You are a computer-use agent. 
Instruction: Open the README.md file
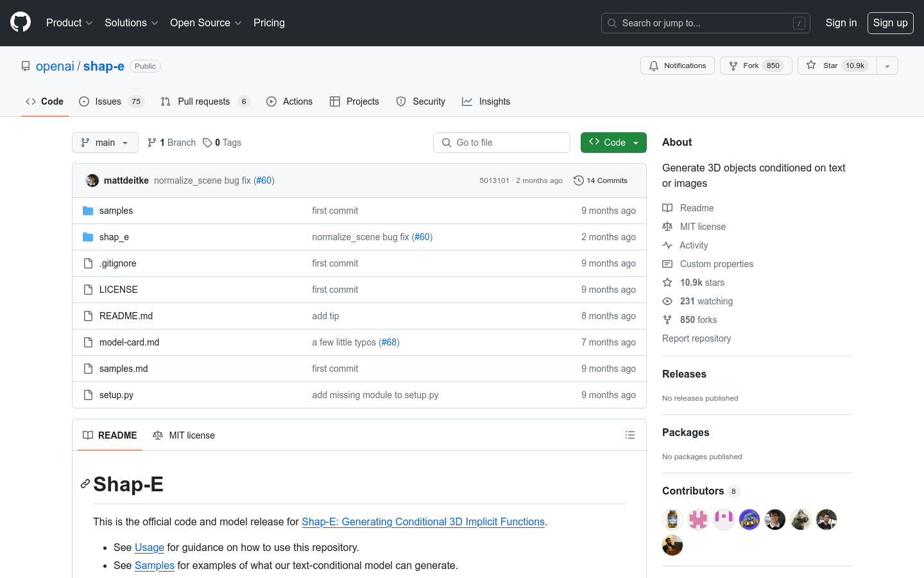tap(126, 316)
